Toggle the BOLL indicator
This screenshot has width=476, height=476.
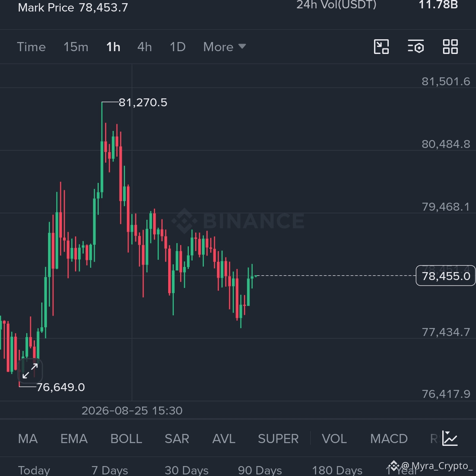(x=126, y=439)
